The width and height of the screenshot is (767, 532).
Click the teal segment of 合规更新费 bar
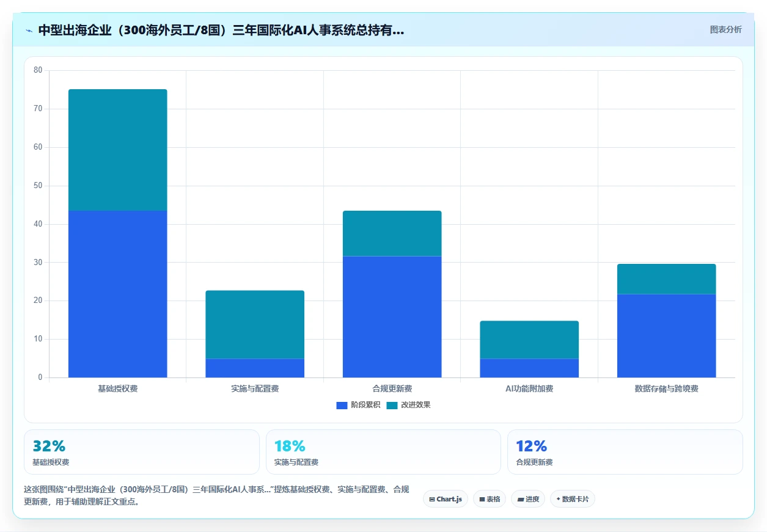click(392, 233)
